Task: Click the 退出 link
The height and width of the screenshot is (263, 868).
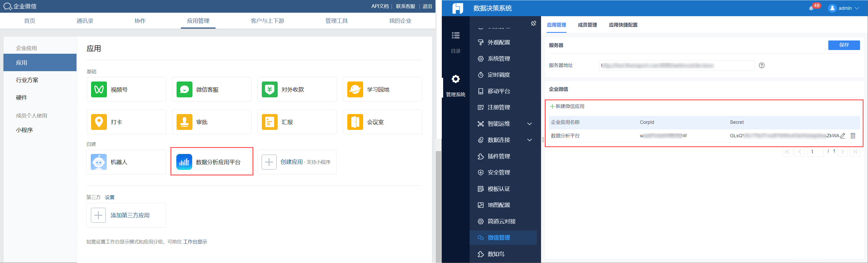Action: [427, 6]
